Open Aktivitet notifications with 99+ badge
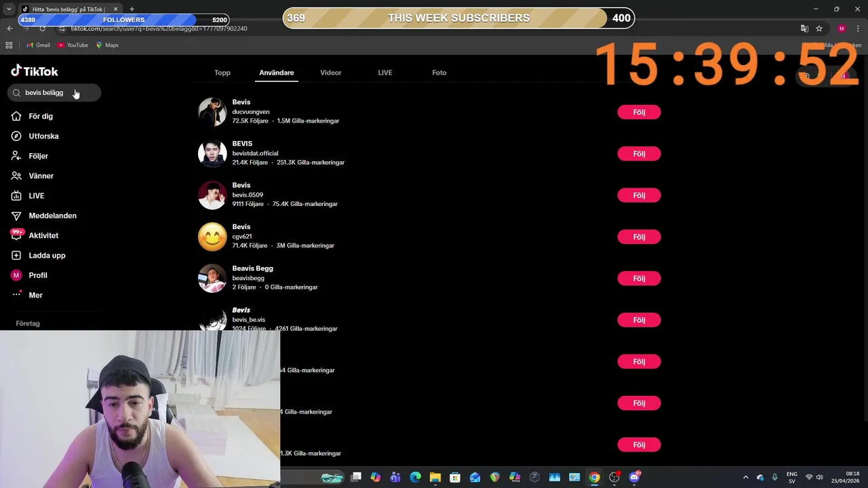Screen dimensions: 868x488 pos(35,235)
